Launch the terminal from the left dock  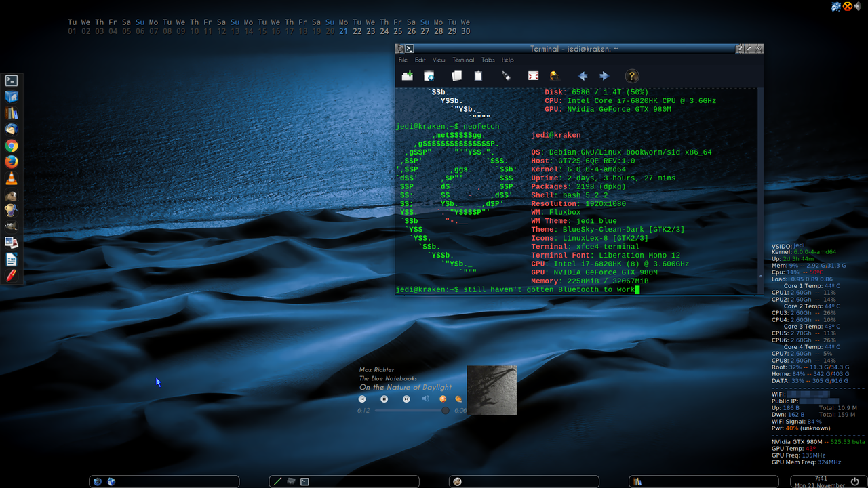11,80
